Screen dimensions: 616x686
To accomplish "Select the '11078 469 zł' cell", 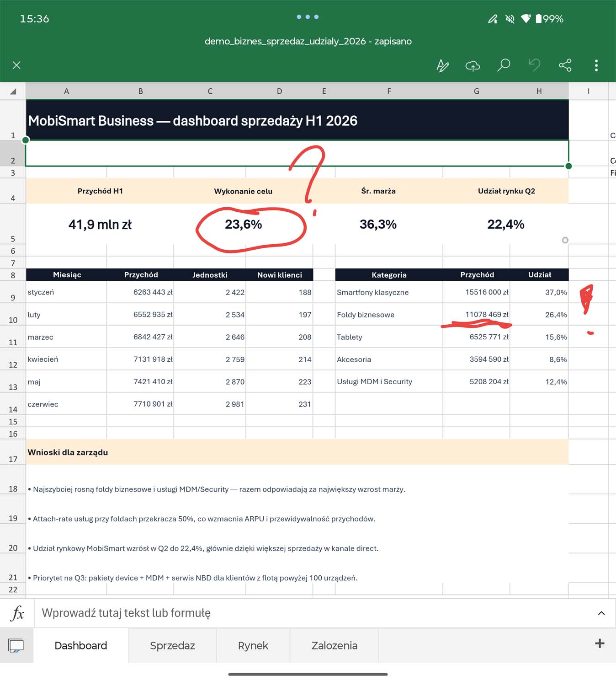I will click(x=476, y=314).
